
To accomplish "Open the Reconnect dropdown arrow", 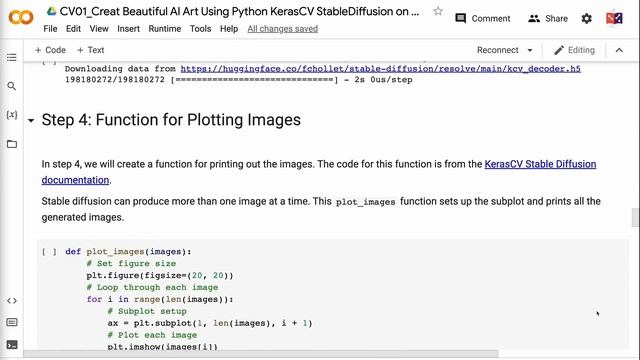I will pyautogui.click(x=530, y=50).
